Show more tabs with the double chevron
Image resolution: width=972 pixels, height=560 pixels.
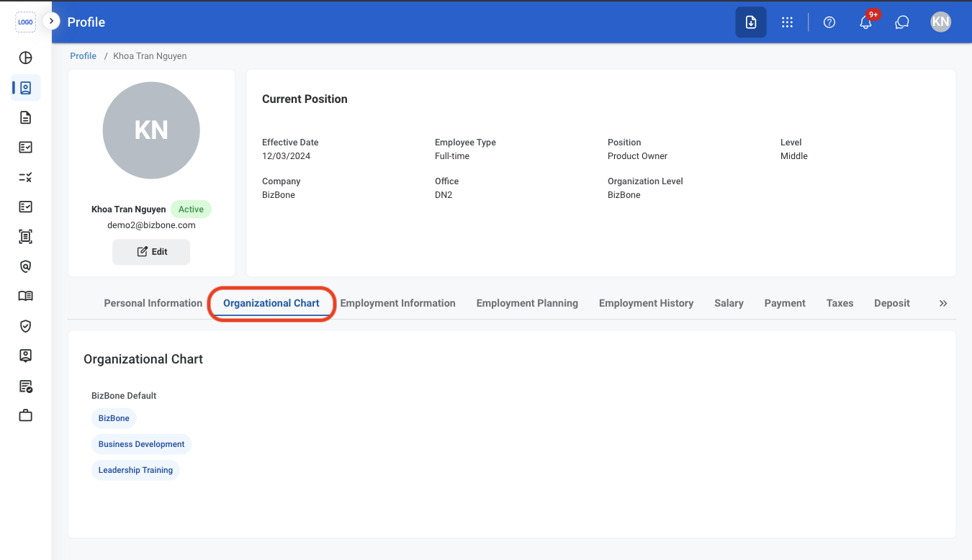[x=943, y=304]
